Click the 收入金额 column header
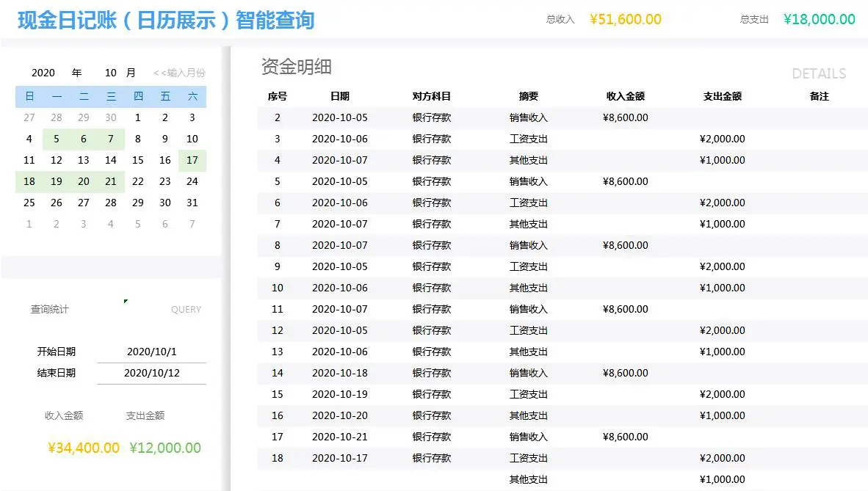The height and width of the screenshot is (491, 868). click(626, 96)
